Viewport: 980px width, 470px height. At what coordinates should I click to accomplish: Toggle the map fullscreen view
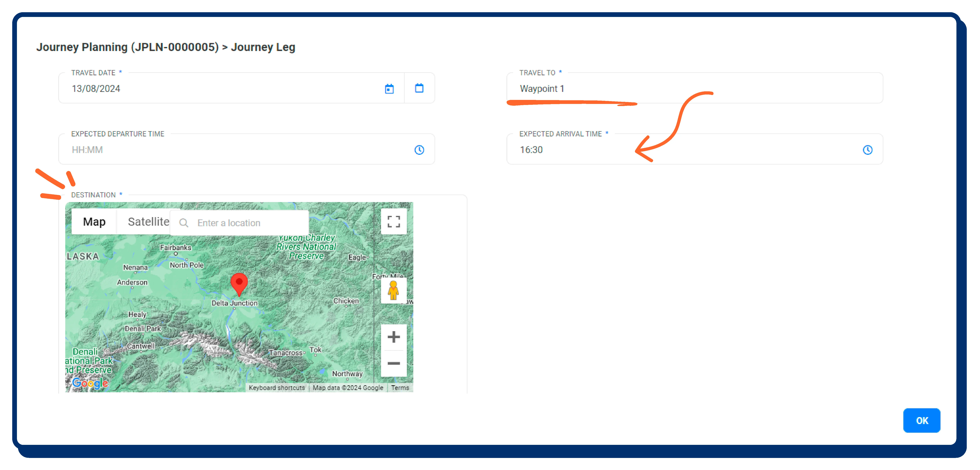[393, 221]
